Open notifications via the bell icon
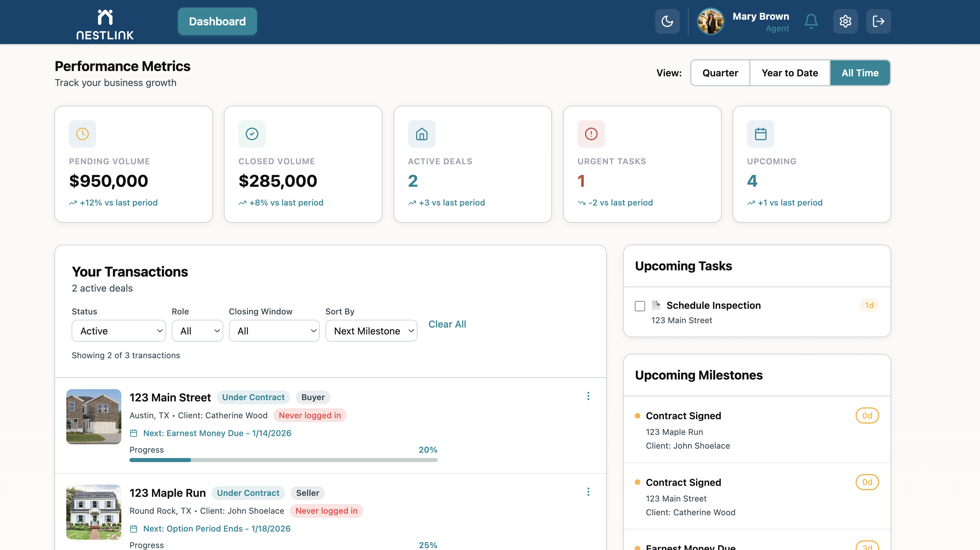Screen dimensions: 980x550 811,21
